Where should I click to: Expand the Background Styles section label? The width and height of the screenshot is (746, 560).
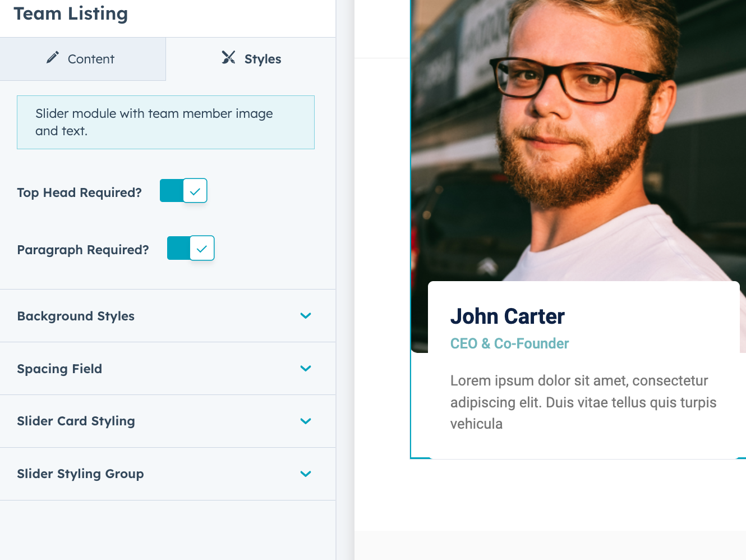coord(76,316)
